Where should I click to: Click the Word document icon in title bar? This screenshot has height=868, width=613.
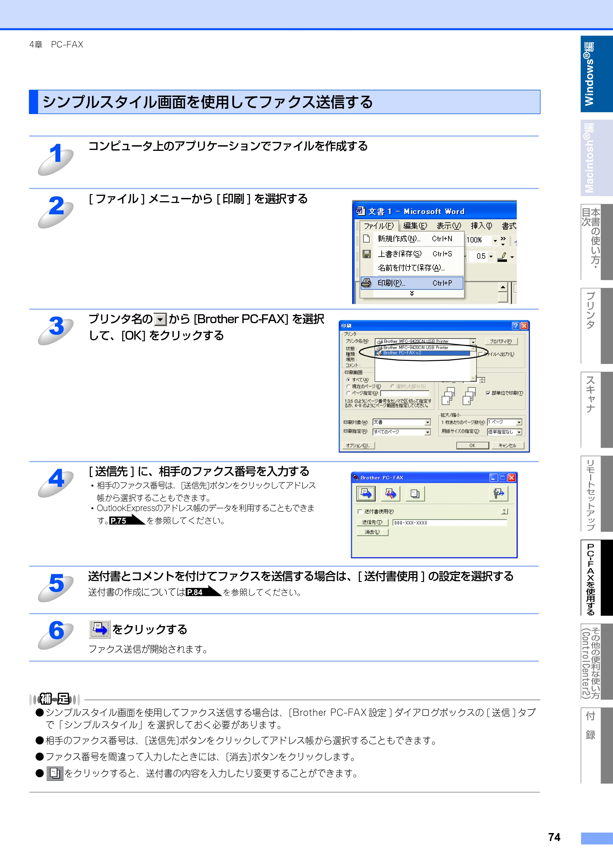tap(360, 211)
